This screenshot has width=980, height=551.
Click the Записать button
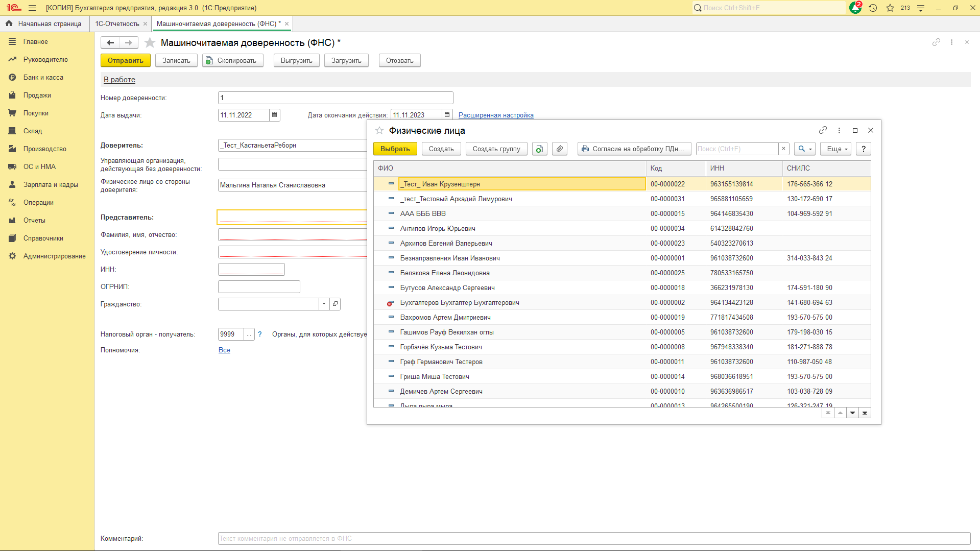(176, 60)
